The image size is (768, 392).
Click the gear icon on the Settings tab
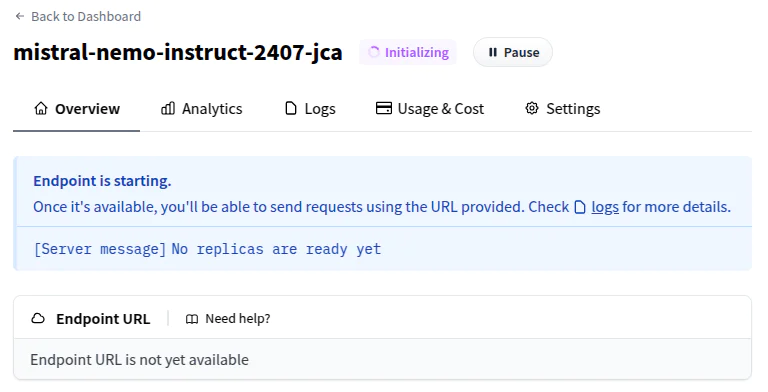(x=532, y=108)
